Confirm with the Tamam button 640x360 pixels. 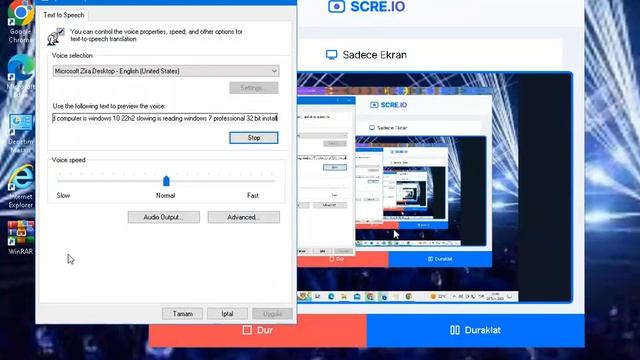[x=182, y=313]
